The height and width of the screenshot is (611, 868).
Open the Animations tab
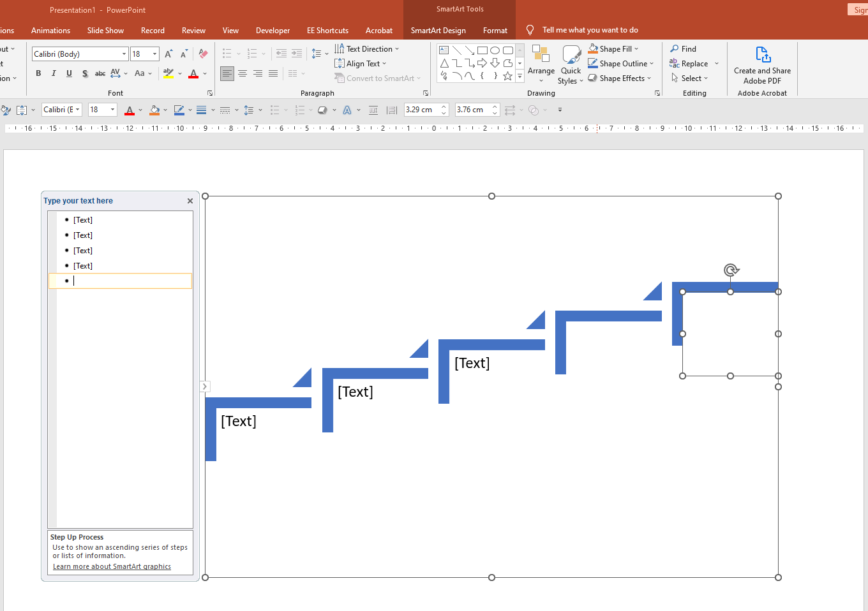(50, 30)
